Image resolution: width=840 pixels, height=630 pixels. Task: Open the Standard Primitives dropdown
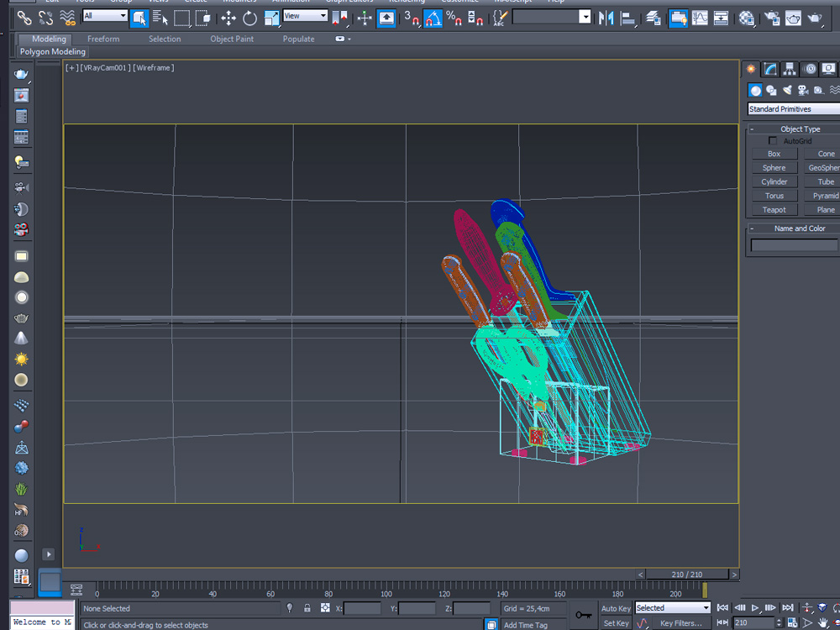pyautogui.click(x=794, y=108)
